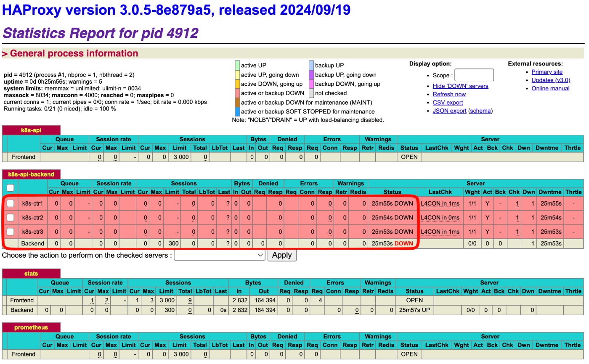Focus the Scope input field
This screenshot has height=364, width=589.
(x=474, y=75)
